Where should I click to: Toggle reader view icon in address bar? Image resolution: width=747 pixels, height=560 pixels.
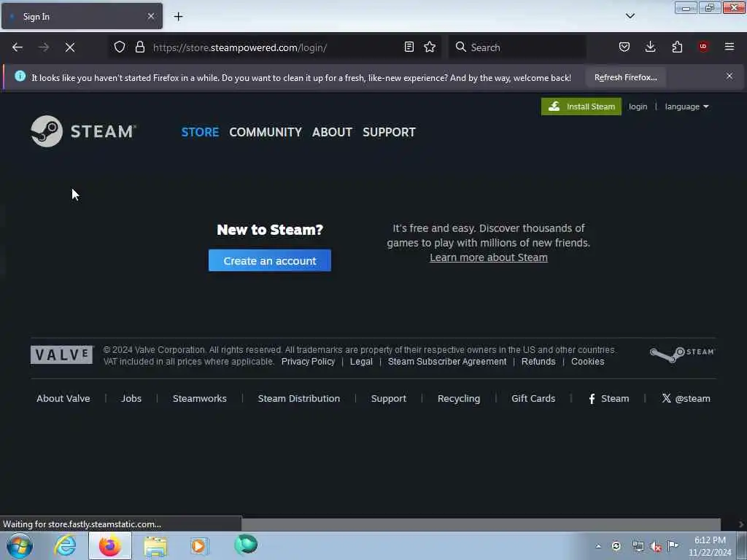[409, 47]
